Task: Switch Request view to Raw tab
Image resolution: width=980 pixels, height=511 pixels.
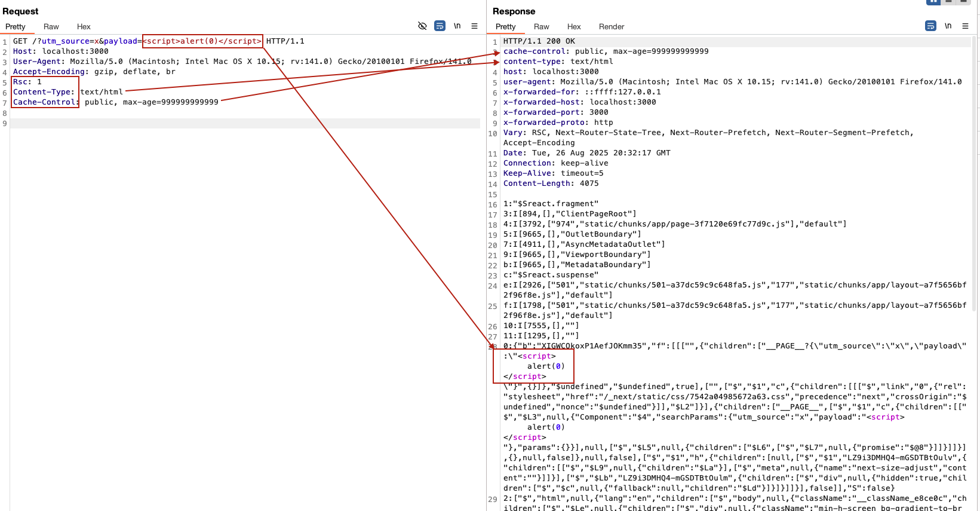Action: (x=51, y=27)
